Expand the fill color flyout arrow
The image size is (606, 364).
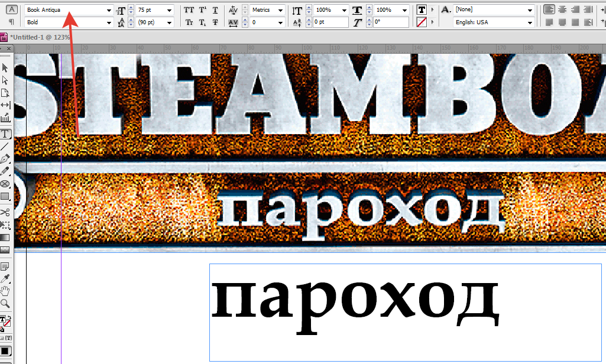(x=432, y=10)
